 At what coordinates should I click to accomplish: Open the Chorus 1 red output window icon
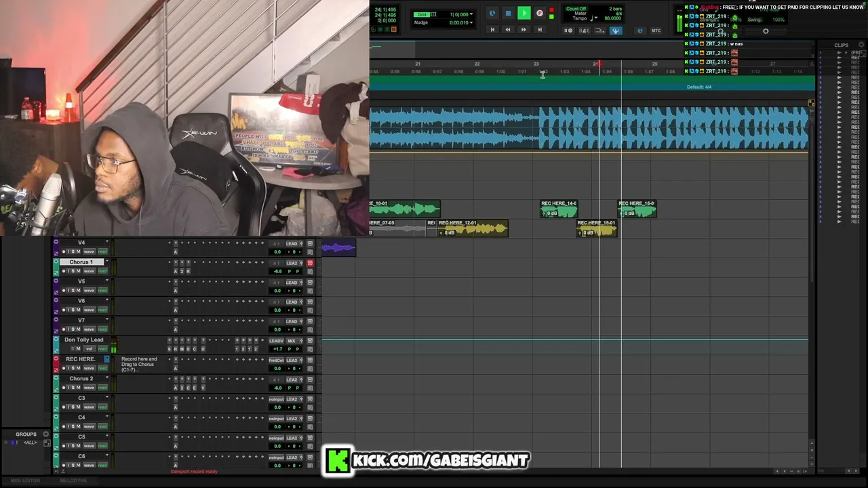click(x=310, y=263)
